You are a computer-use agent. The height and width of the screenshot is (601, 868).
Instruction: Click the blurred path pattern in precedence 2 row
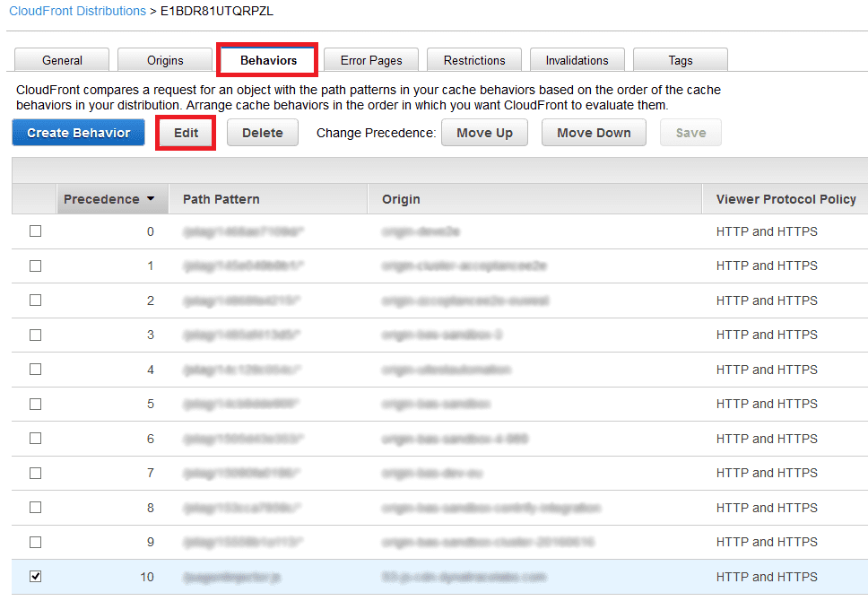coord(242,300)
